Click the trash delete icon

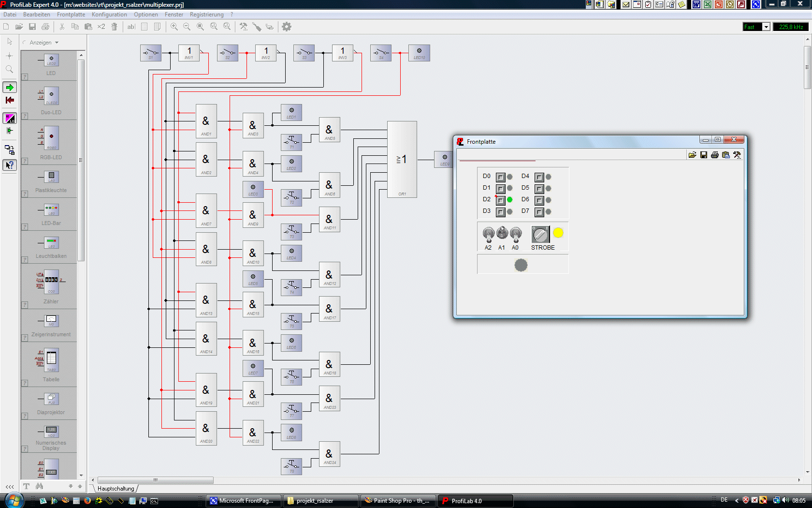pyautogui.click(x=114, y=27)
